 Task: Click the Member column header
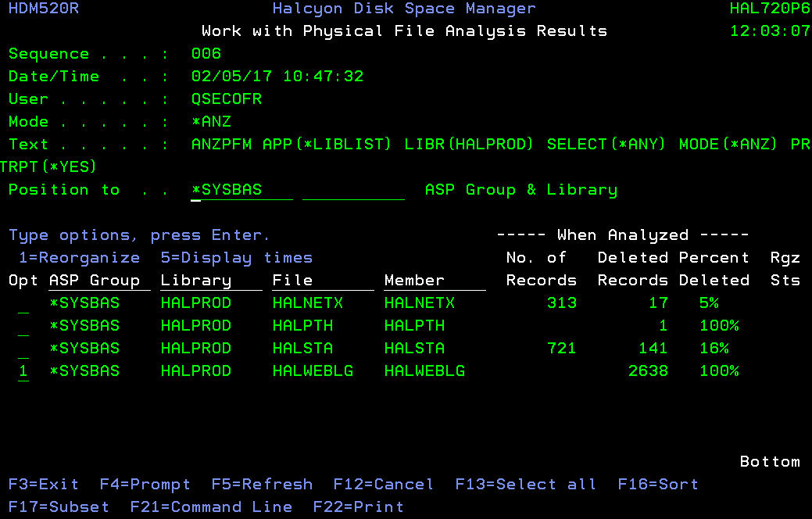pyautogui.click(x=435, y=281)
